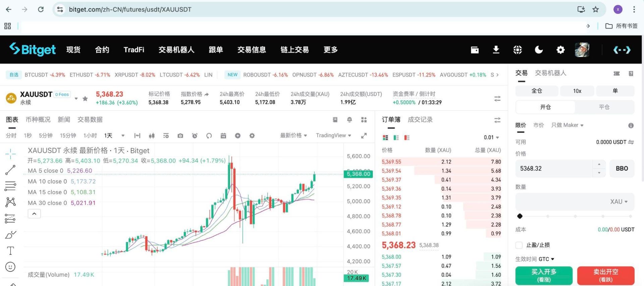Switch to dark mode moon icon
This screenshot has height=286, width=644.
coord(539,50)
